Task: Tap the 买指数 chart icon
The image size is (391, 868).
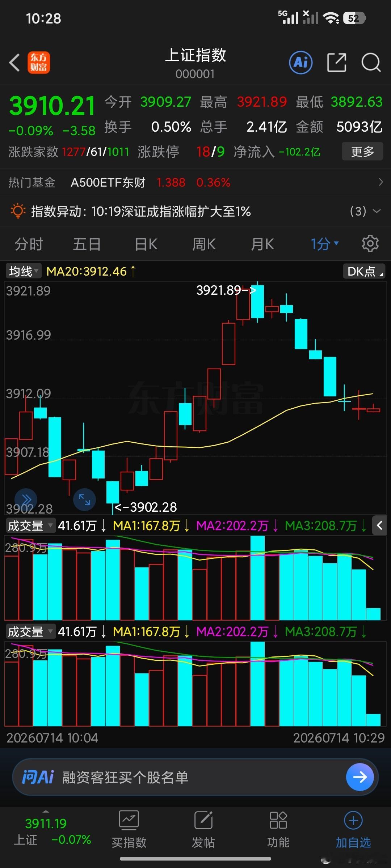Action: click(129, 820)
